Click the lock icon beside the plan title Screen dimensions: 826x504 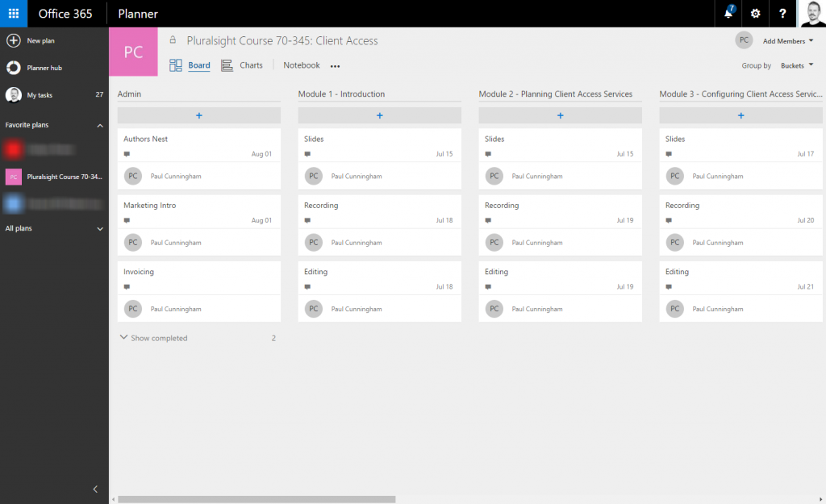(172, 41)
